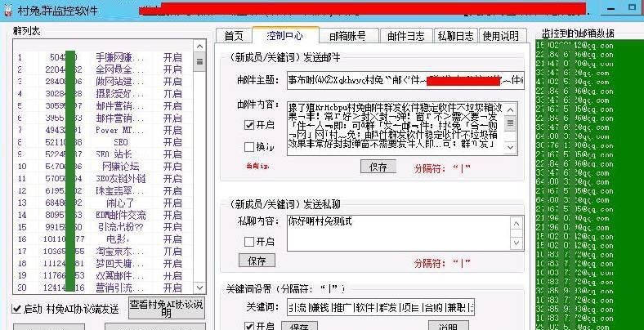Click 开启 status in row 13 闹心了

[x=172, y=203]
